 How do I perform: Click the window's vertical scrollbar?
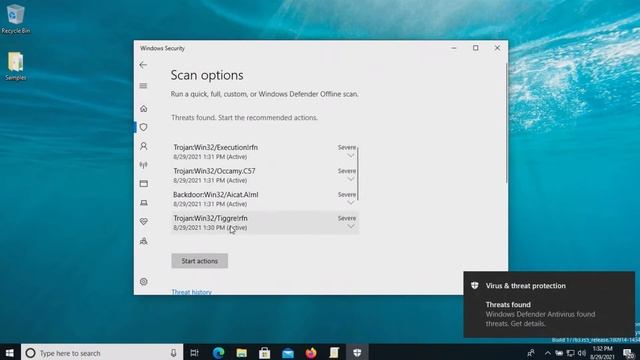pyautogui.click(x=507, y=122)
